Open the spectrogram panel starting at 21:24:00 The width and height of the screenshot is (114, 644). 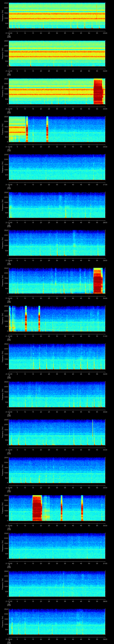pos(57,91)
